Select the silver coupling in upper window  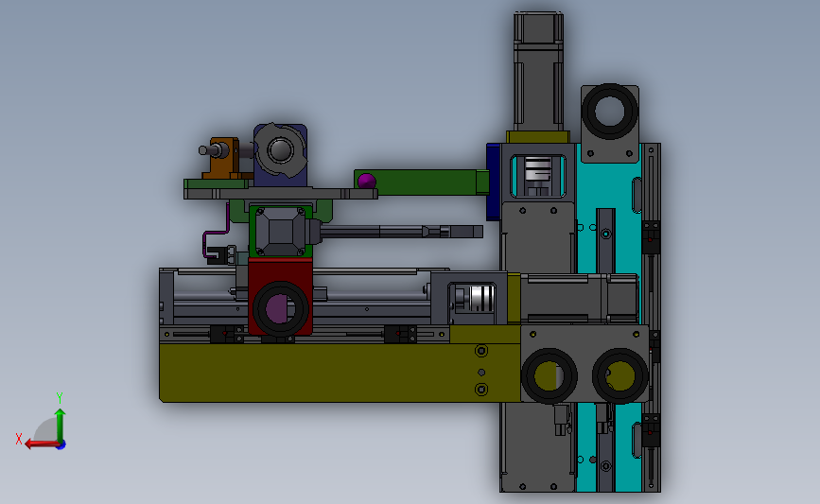pyautogui.click(x=537, y=170)
